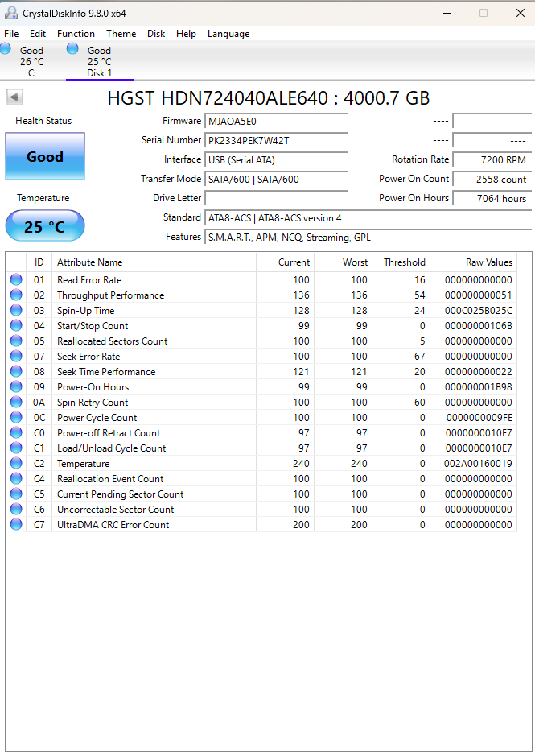Select the Read Error Rate attribute name
Image resolution: width=535 pixels, height=756 pixels.
(x=89, y=279)
